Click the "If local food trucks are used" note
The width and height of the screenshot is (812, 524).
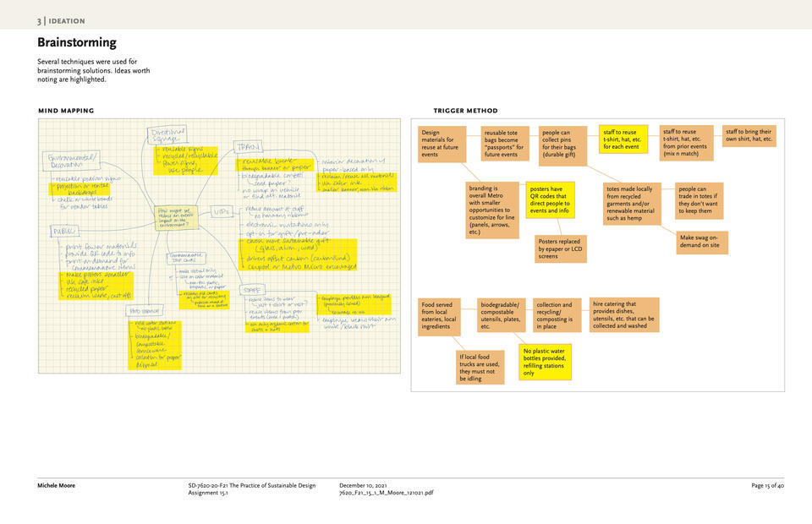[x=480, y=368]
